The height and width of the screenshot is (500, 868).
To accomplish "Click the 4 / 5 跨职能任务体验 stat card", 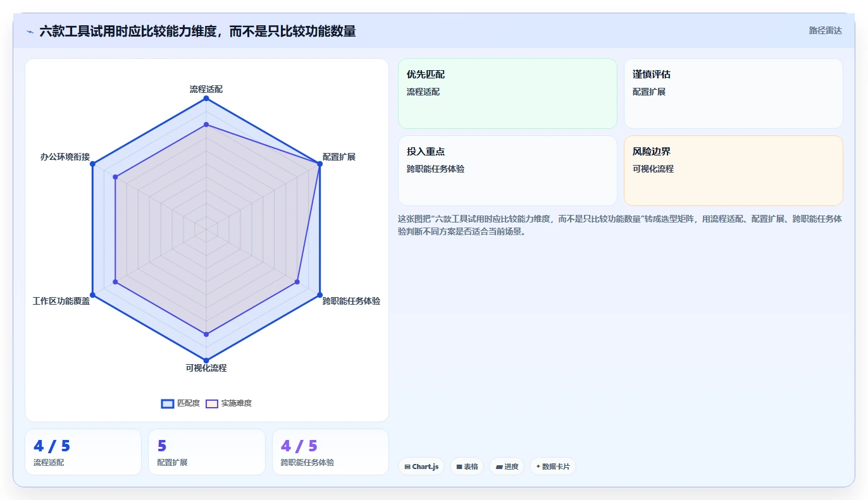I will [x=330, y=452].
